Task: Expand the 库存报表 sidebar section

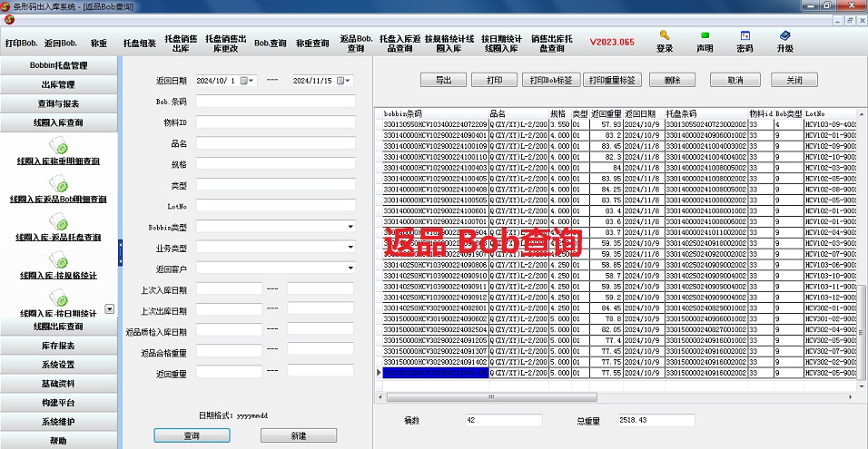Action: tap(58, 346)
